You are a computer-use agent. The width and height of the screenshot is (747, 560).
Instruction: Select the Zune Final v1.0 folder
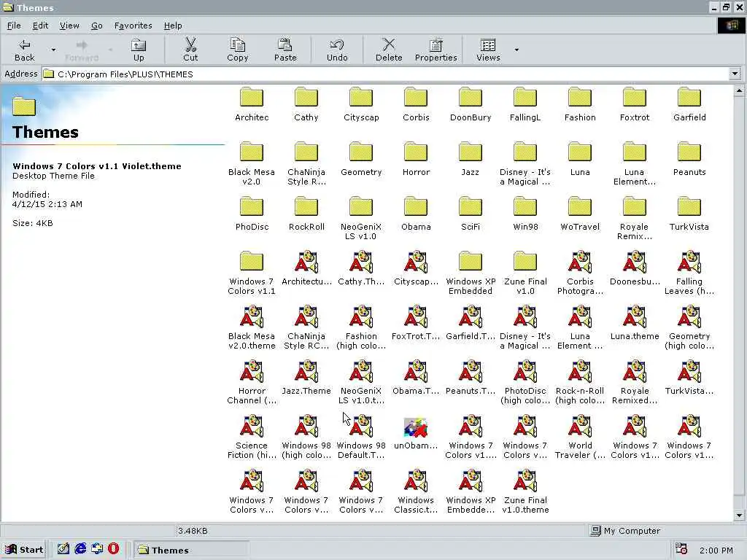click(x=525, y=273)
